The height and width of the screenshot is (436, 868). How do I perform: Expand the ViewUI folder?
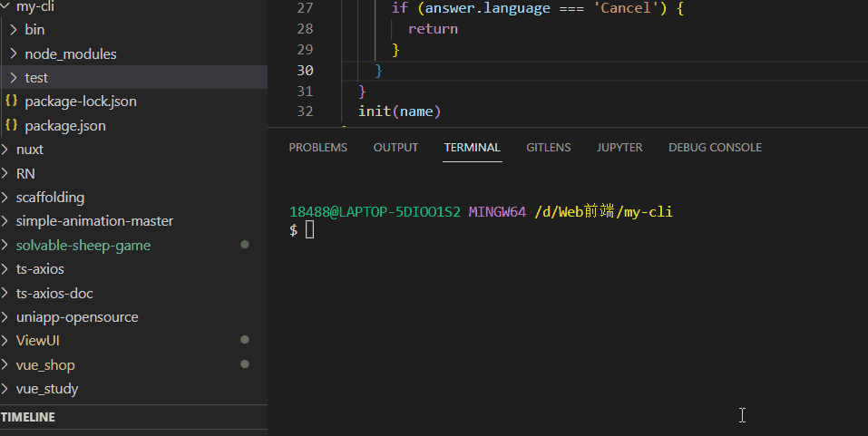click(x=133, y=340)
